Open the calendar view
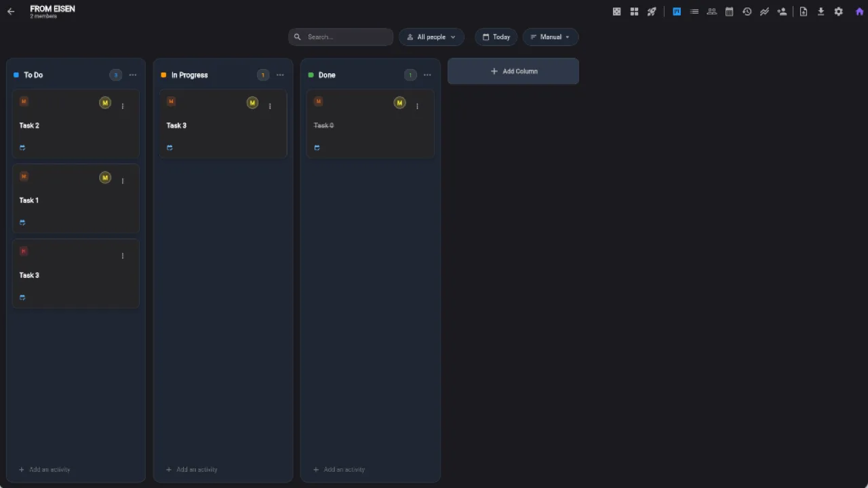868x488 pixels. point(729,12)
